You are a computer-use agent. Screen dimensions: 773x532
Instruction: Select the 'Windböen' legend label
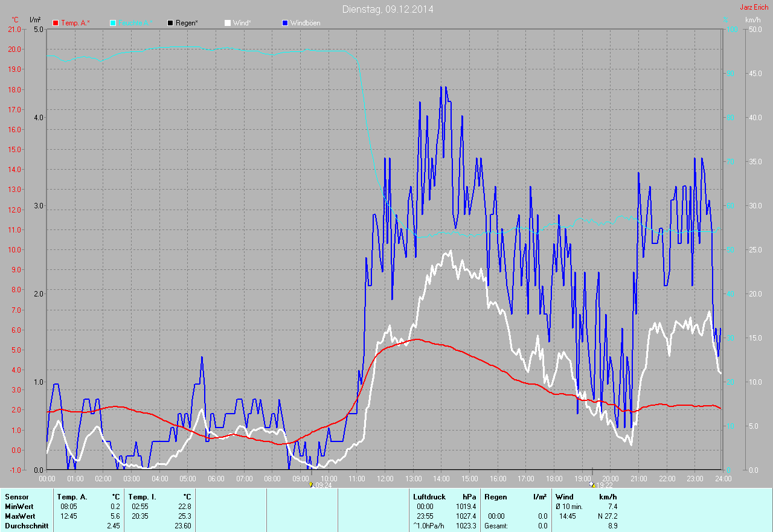tap(306, 23)
